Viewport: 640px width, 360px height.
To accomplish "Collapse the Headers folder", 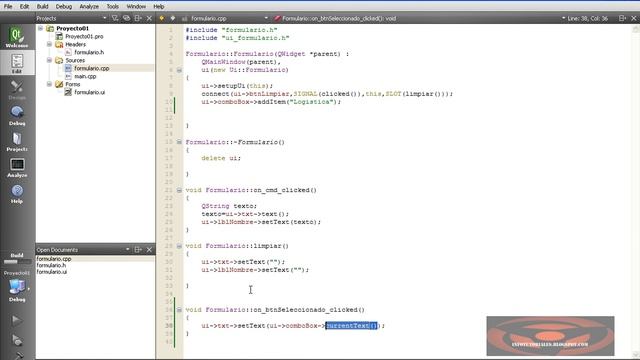I will (49, 44).
